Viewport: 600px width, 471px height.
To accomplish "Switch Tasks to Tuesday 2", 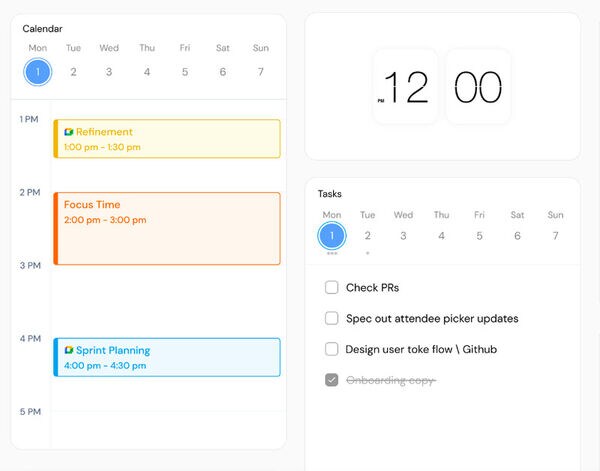I will pyautogui.click(x=367, y=236).
